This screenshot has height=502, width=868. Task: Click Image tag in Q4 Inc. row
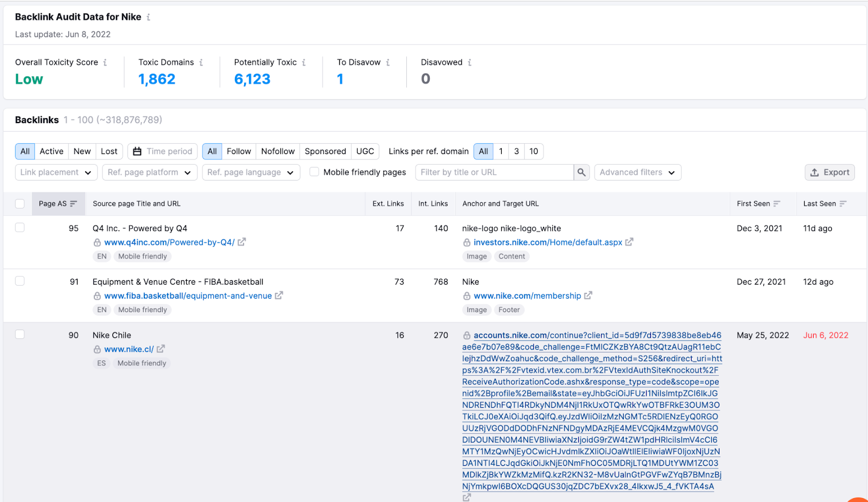click(477, 256)
